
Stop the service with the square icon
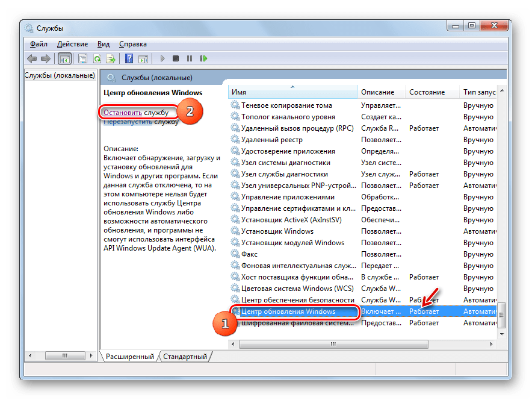coord(175,58)
